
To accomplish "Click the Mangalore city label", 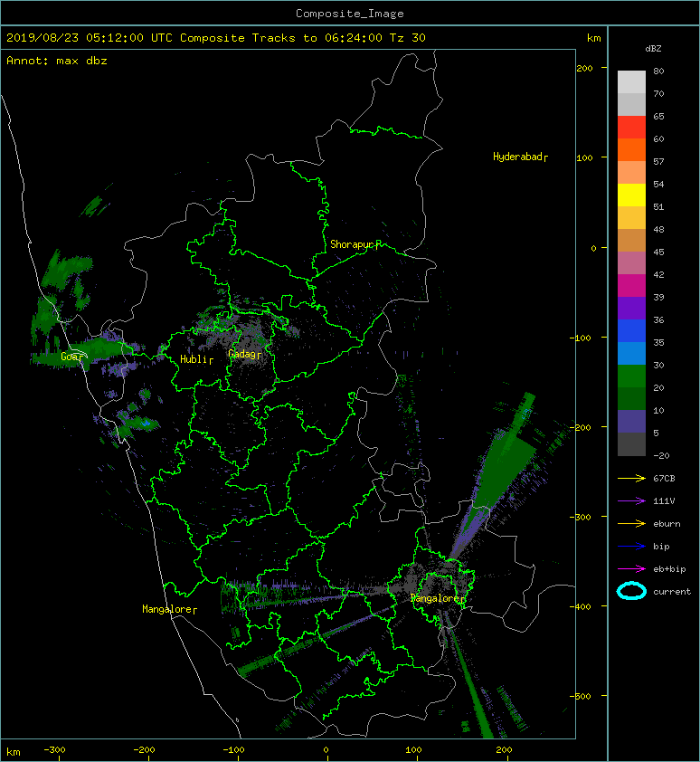I will (167, 609).
